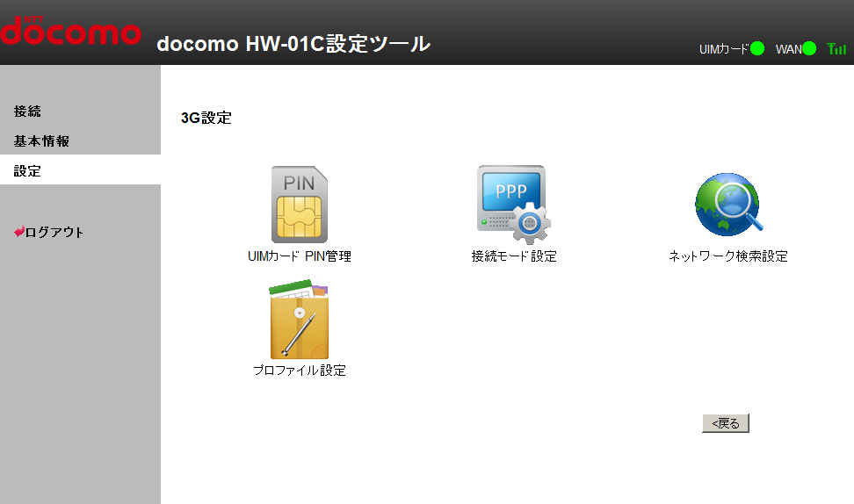Viewport: 854px width, 504px height.
Task: Click the <戻る back button
Action: (x=726, y=423)
